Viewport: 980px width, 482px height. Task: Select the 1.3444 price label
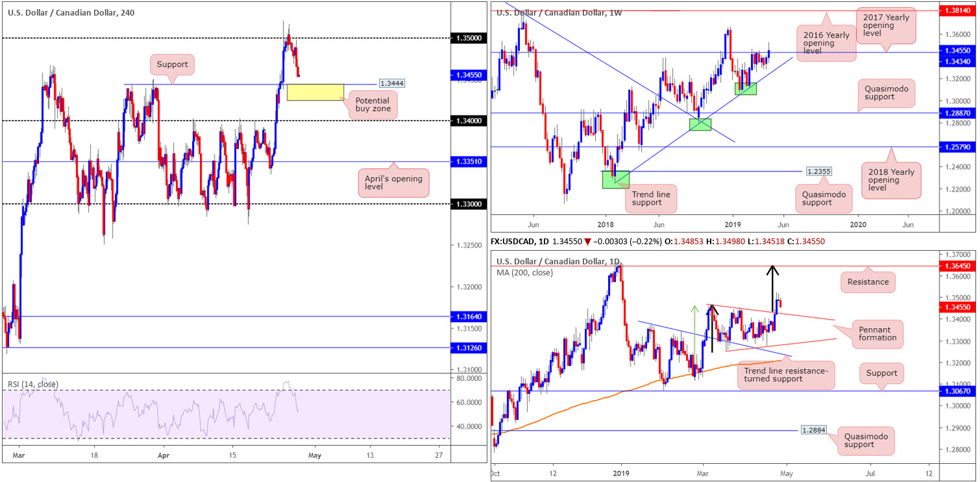pos(391,84)
